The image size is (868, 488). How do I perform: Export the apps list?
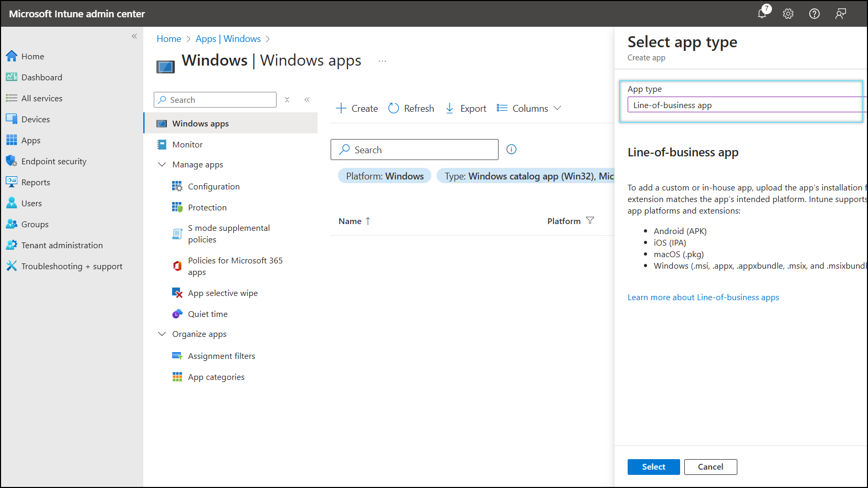465,108
